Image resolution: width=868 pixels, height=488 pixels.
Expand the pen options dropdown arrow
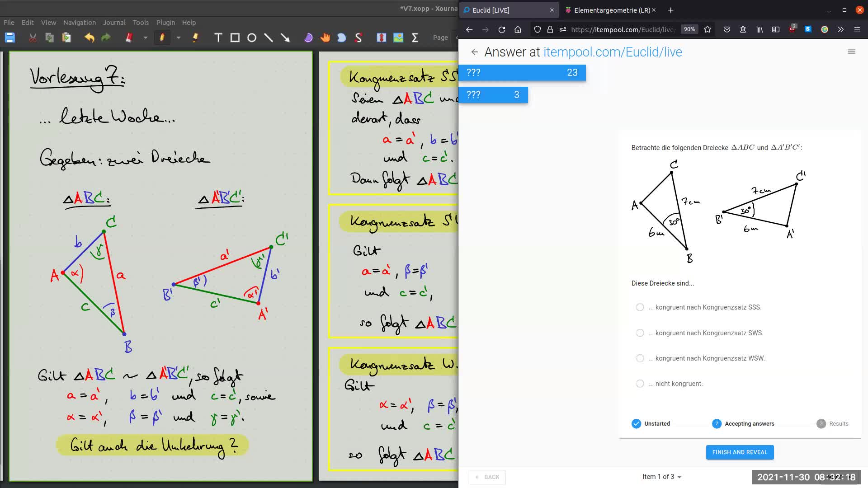point(179,38)
